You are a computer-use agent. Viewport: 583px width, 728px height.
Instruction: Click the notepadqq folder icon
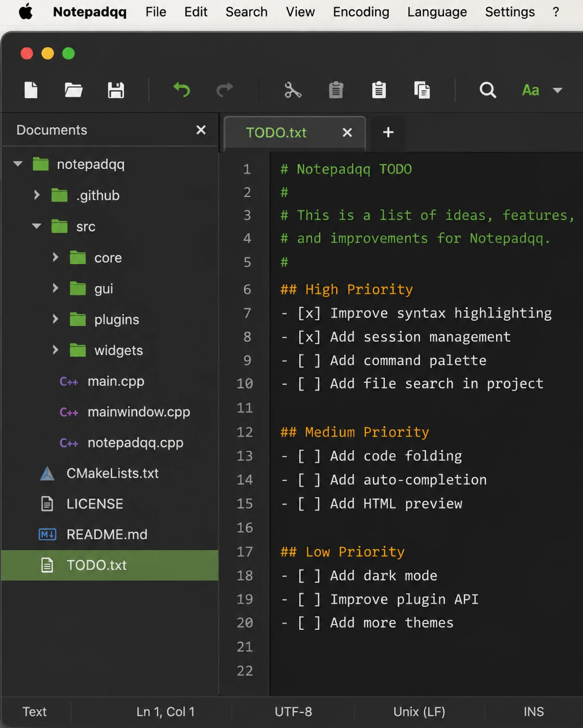[41, 164]
